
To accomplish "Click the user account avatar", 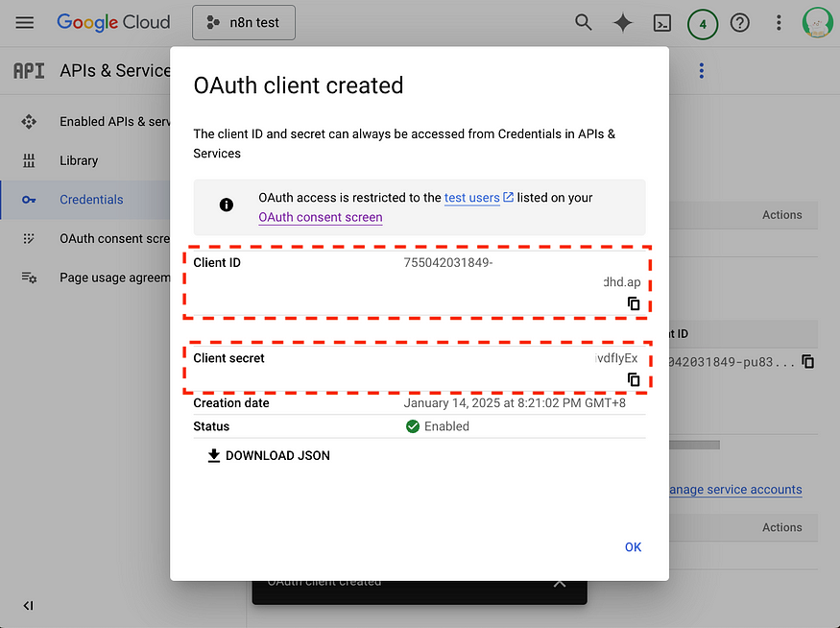I will coord(817,22).
